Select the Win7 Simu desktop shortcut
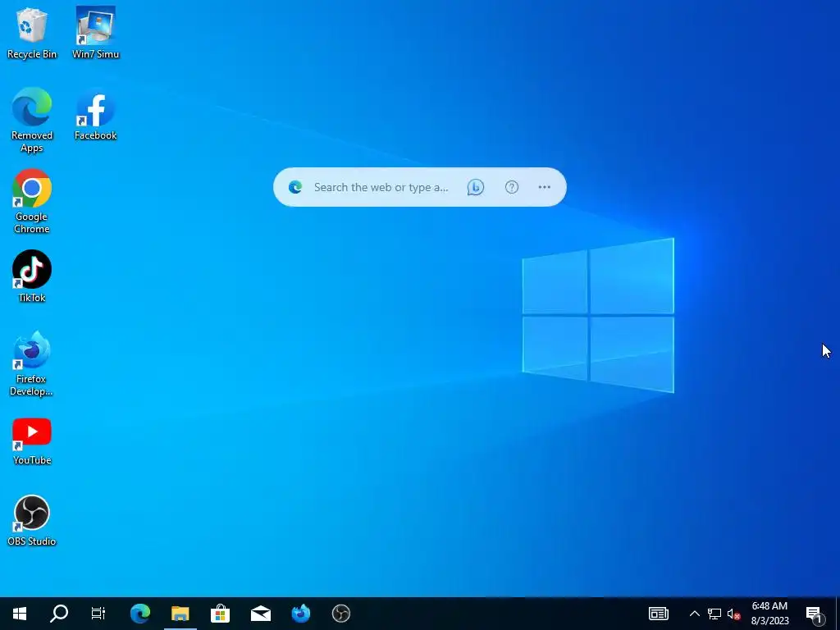 (x=95, y=33)
